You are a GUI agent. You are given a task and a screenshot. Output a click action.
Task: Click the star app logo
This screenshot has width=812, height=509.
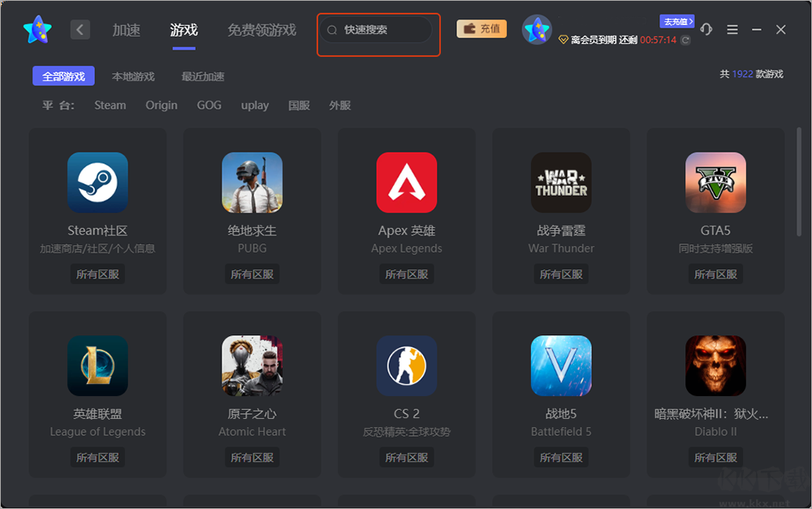[38, 29]
